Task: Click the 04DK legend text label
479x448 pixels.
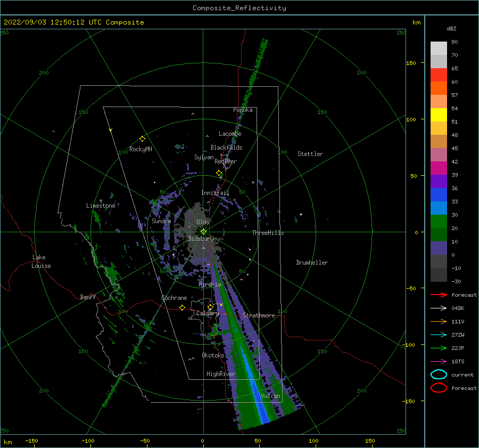Action: pos(458,308)
